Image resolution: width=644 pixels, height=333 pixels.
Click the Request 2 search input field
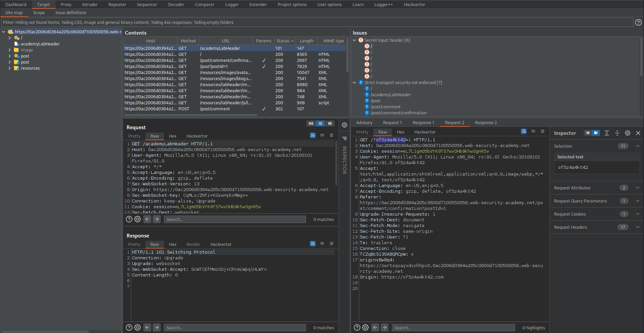point(453,328)
